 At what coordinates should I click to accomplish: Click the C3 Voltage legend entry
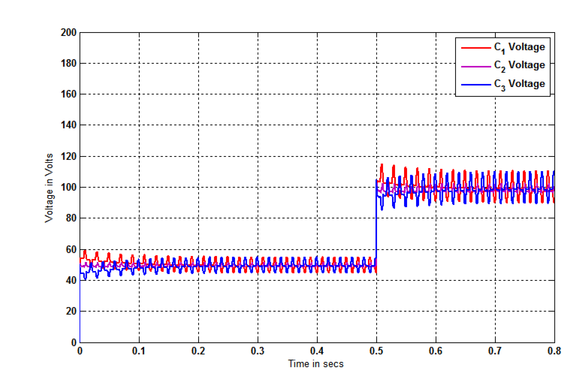click(x=519, y=84)
